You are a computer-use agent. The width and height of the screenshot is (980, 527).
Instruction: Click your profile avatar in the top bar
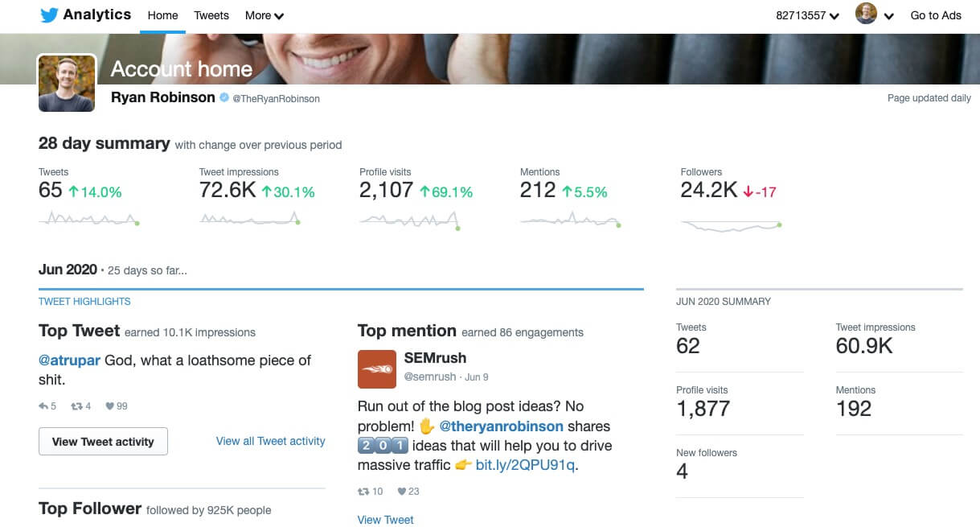[x=866, y=14]
